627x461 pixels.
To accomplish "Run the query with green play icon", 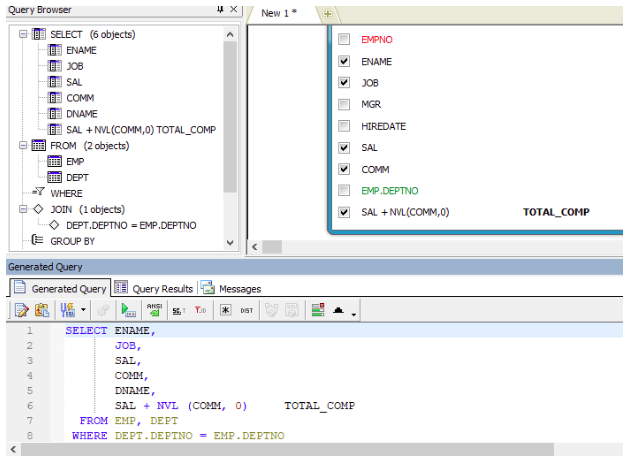I will (128, 310).
